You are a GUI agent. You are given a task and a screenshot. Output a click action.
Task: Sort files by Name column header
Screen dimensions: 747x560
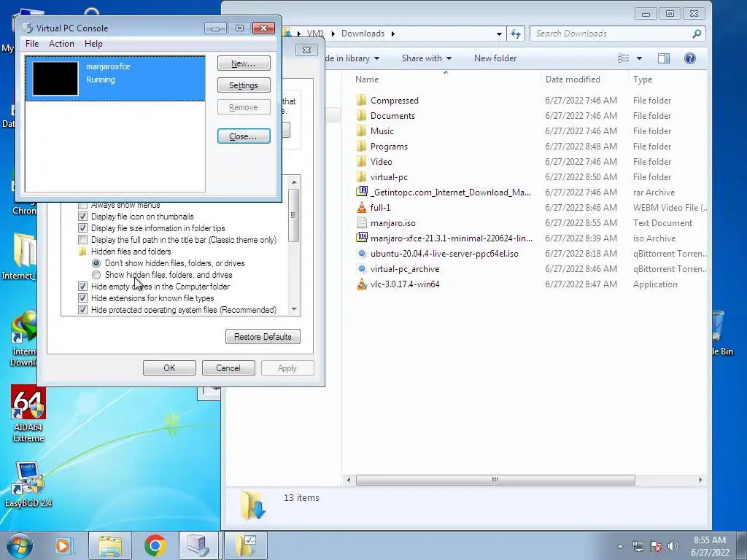point(367,79)
